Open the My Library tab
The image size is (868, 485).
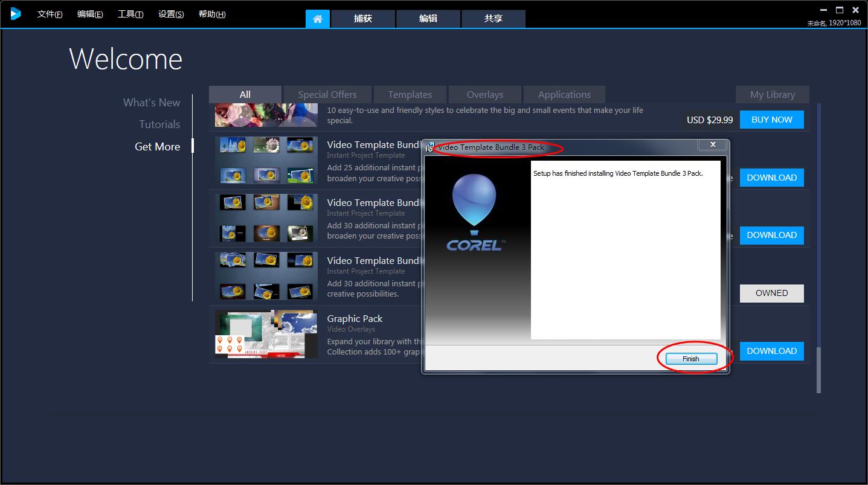coord(773,94)
